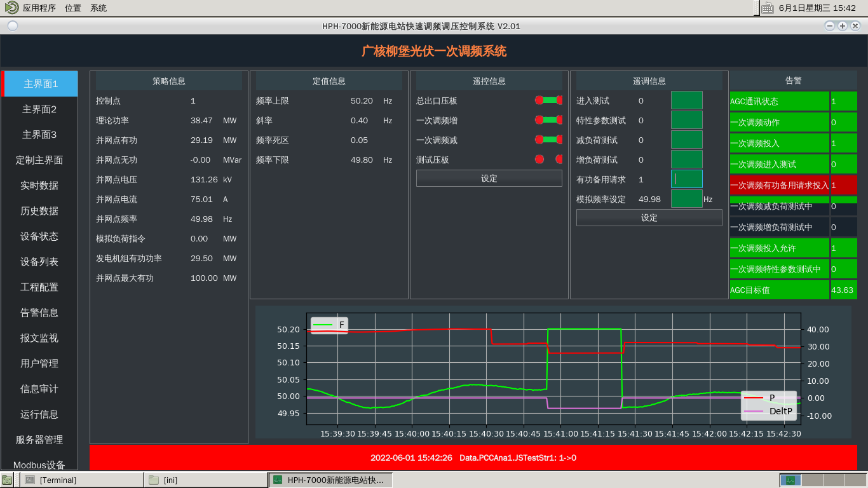Toggle the 一次调频减 switch
The width and height of the screenshot is (868, 488).
coord(548,140)
